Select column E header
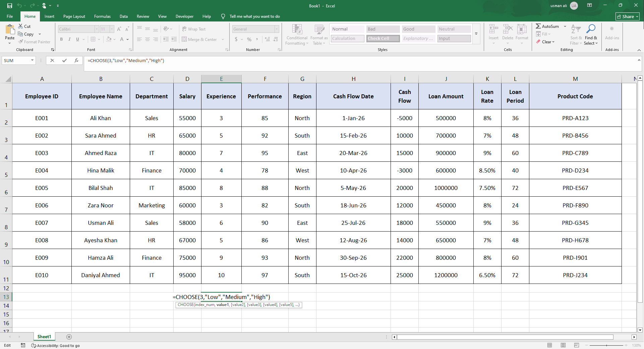The image size is (644, 349). click(x=221, y=79)
